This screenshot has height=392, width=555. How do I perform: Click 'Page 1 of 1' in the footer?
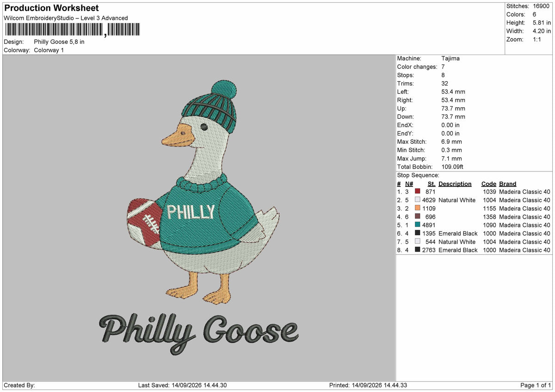pos(536,386)
